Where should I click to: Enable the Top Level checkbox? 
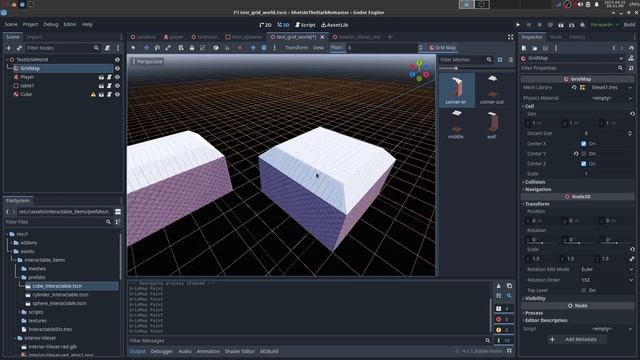pos(584,291)
